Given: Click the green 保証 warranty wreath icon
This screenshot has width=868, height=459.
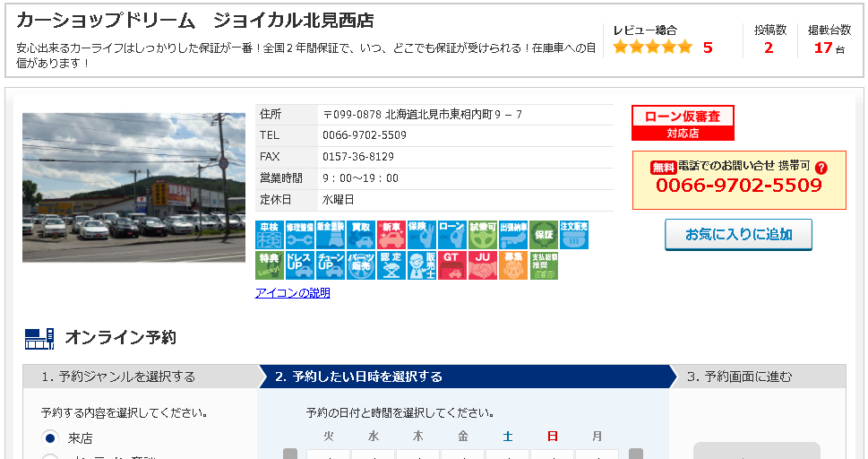Looking at the screenshot, I should [x=544, y=235].
